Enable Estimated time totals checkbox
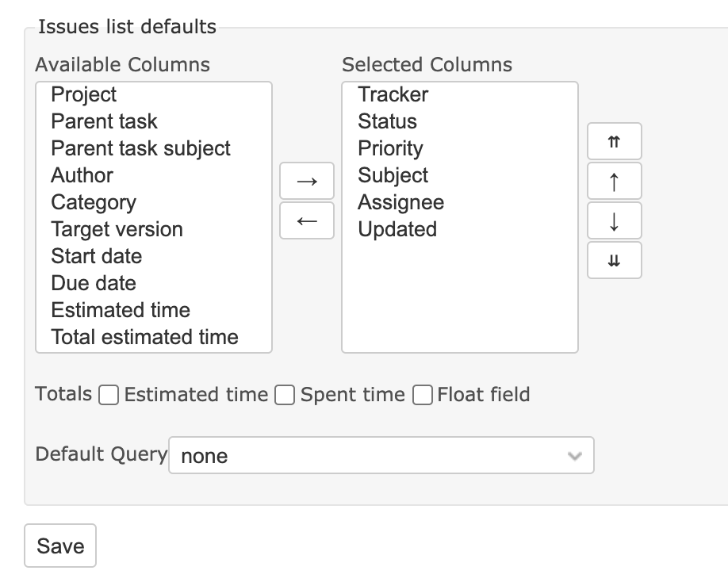The width and height of the screenshot is (728, 582). 109,395
